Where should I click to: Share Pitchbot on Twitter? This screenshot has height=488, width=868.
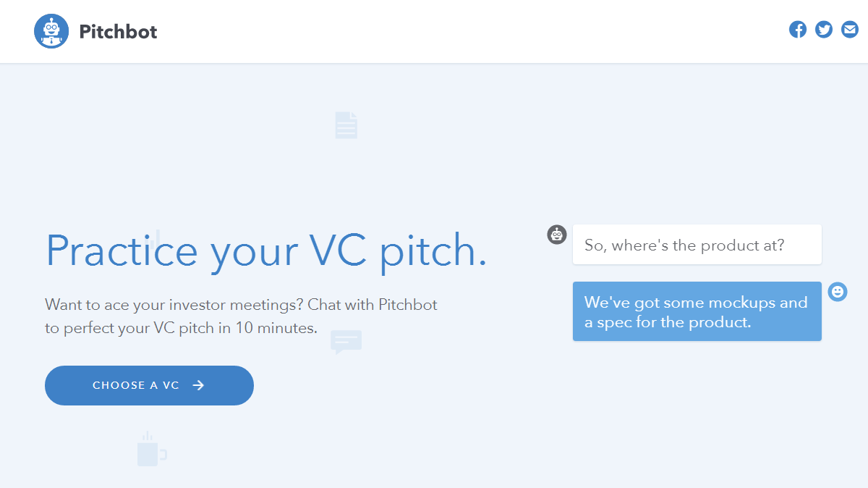pyautogui.click(x=824, y=30)
